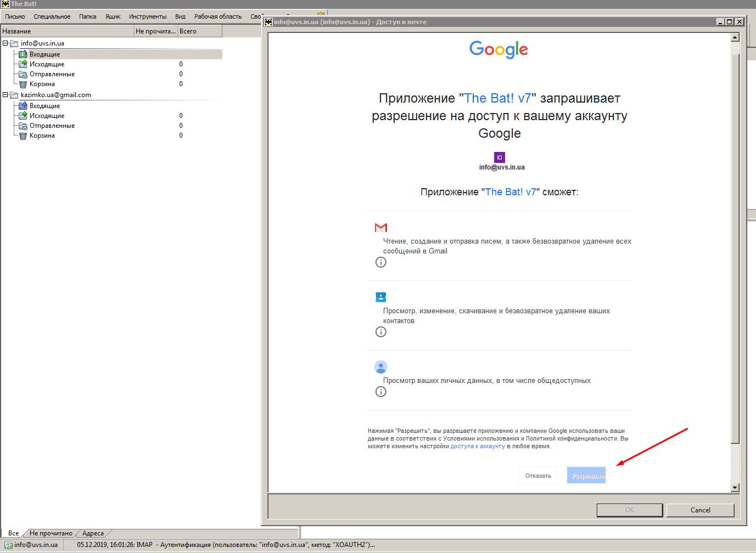Click the Отказать deny button

(538, 475)
